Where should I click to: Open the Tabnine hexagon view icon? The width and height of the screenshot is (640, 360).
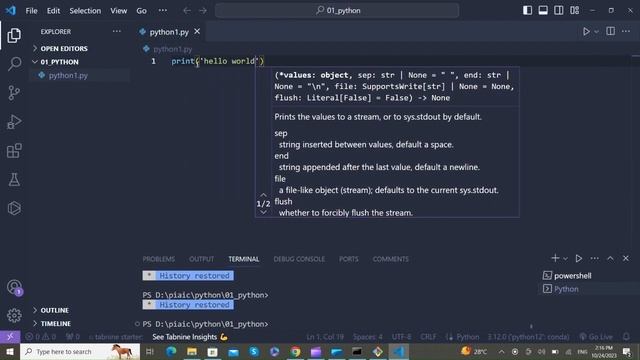[14, 208]
